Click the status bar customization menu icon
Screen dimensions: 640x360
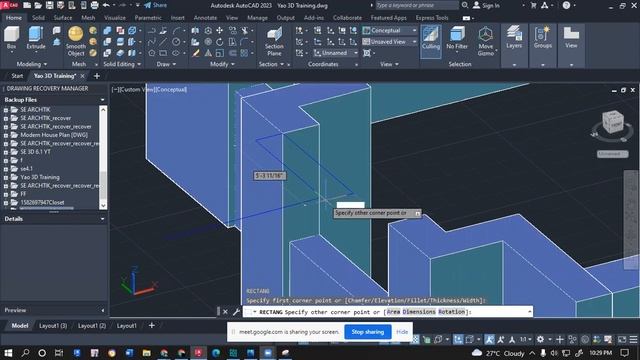pos(633,339)
